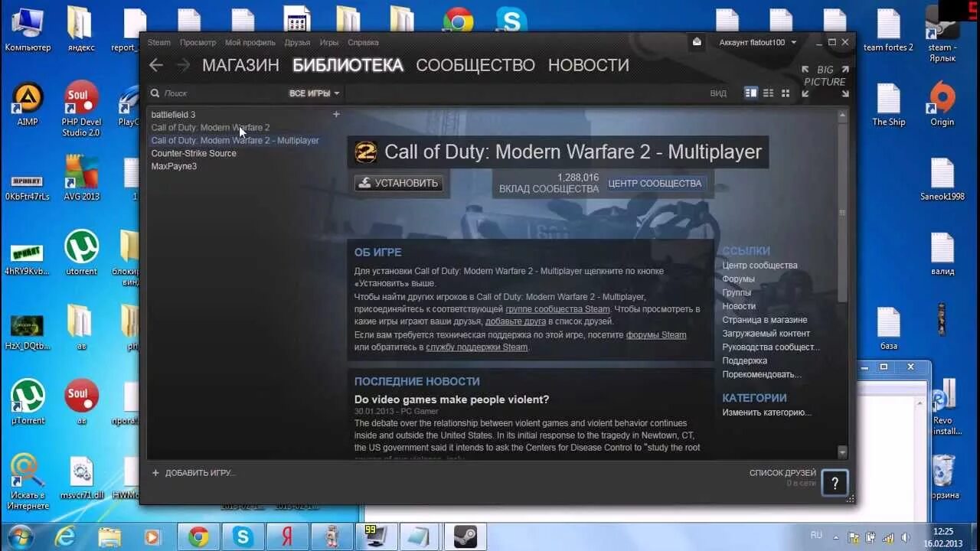
Task: Open Steam from the taskbar
Action: tap(465, 536)
